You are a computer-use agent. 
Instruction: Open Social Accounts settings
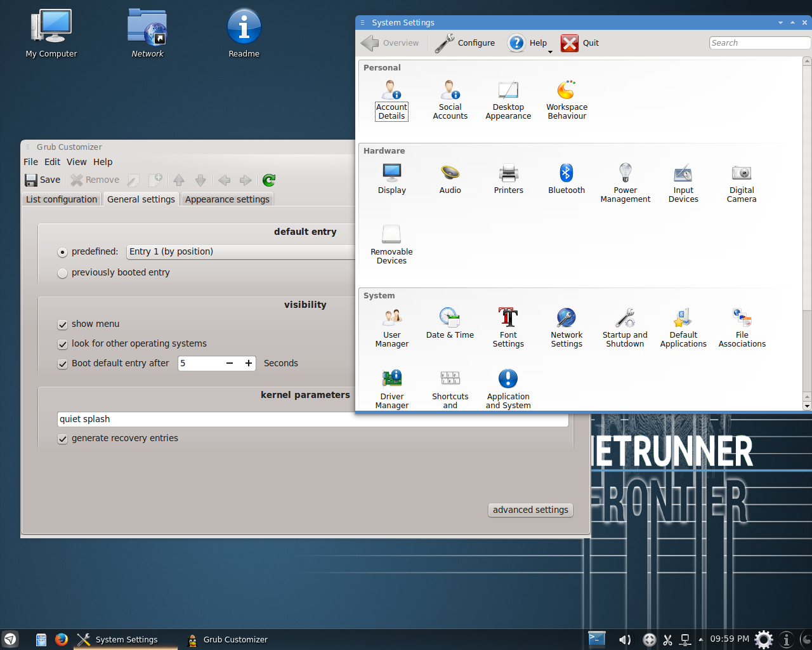pos(450,100)
